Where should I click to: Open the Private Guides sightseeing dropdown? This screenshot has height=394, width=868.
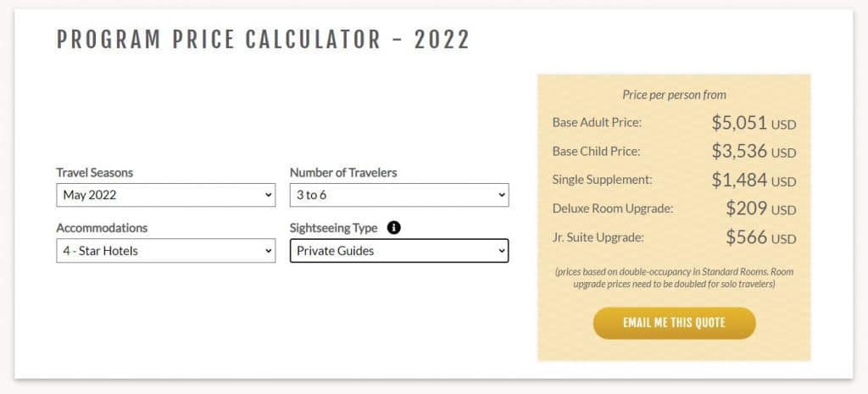(x=398, y=251)
